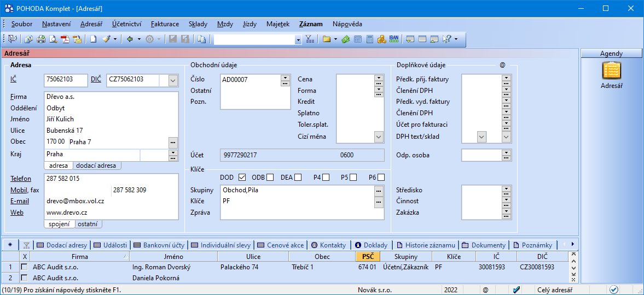Click the circled check icon in status bar
644x295 pixels.
click(613, 290)
